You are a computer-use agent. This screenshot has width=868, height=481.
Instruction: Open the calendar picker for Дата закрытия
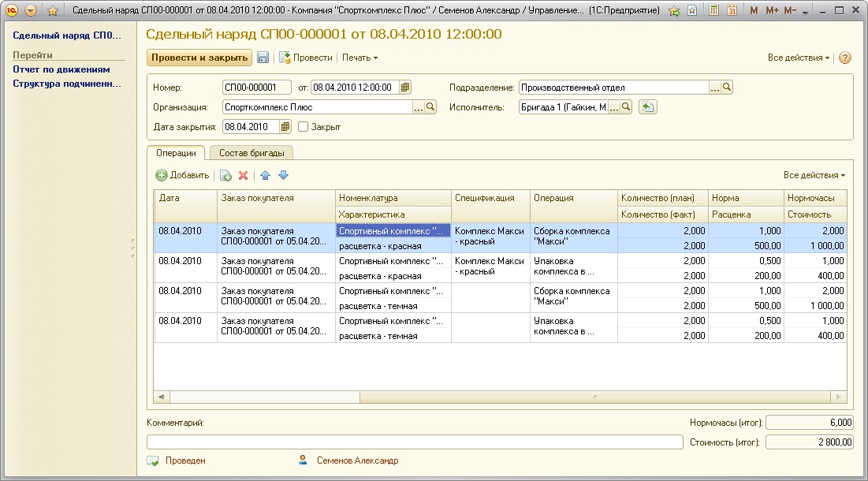coord(285,127)
